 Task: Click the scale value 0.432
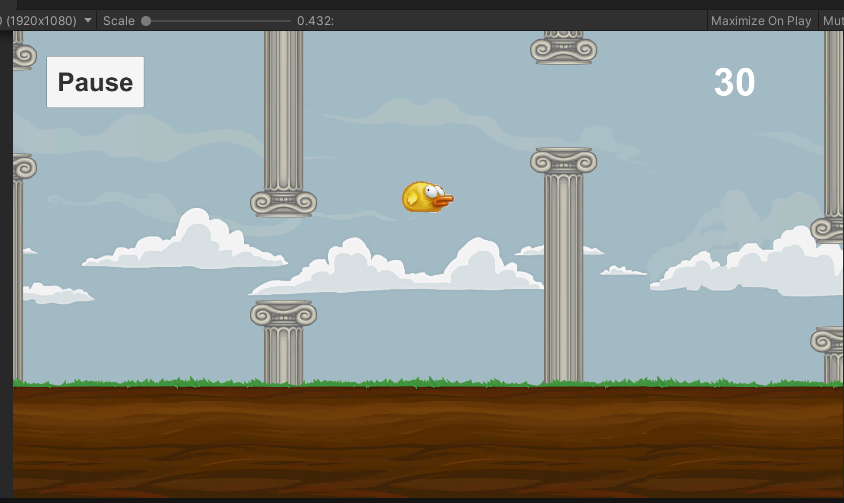315,20
